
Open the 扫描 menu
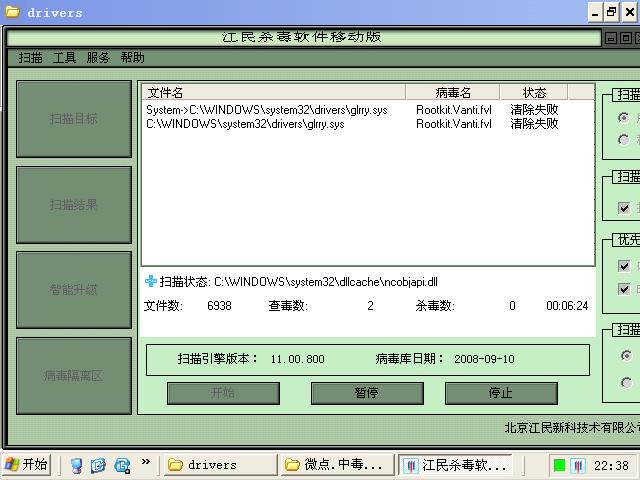click(31, 58)
